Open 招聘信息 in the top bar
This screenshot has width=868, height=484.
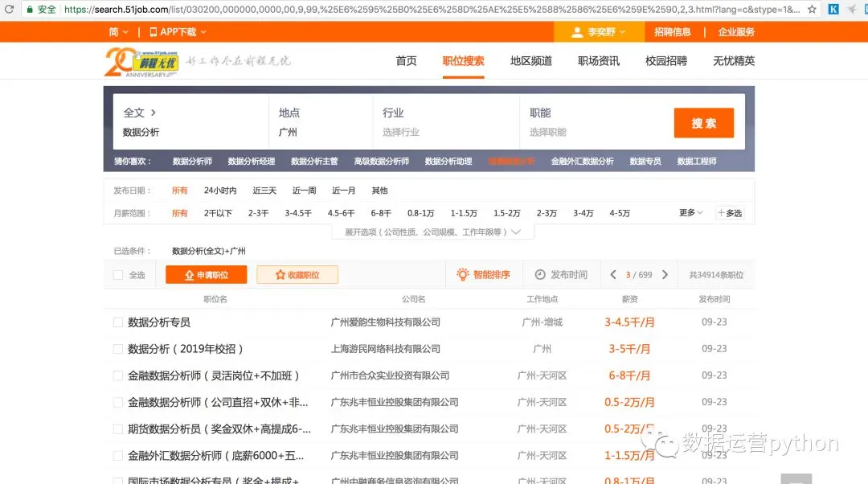672,32
